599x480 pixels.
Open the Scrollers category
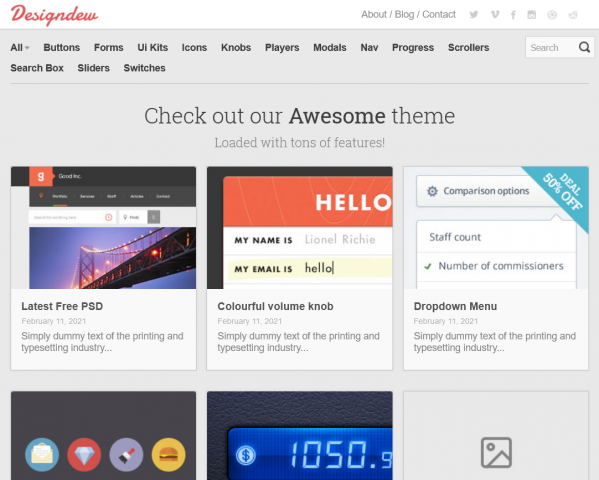tap(468, 47)
